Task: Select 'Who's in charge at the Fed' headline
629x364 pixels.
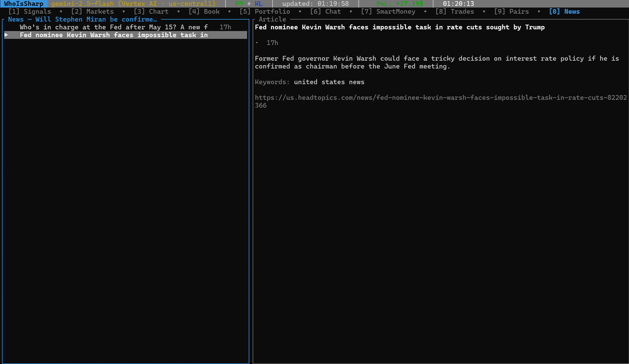Action: (x=113, y=27)
